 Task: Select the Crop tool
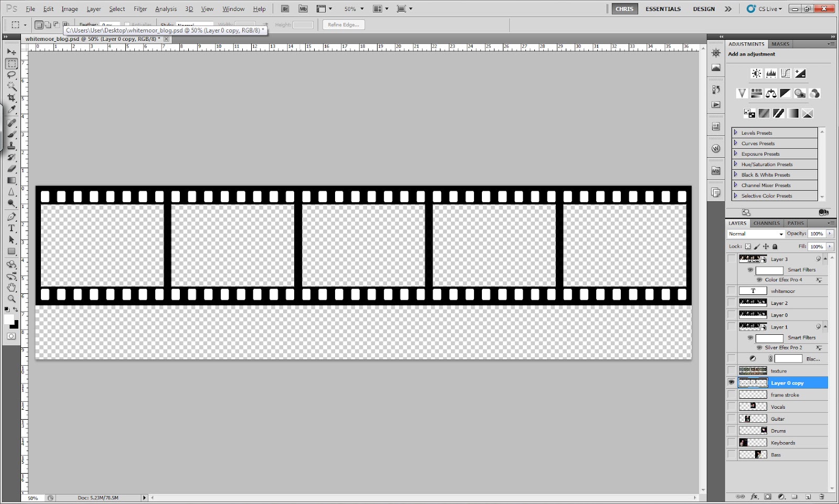click(12, 97)
